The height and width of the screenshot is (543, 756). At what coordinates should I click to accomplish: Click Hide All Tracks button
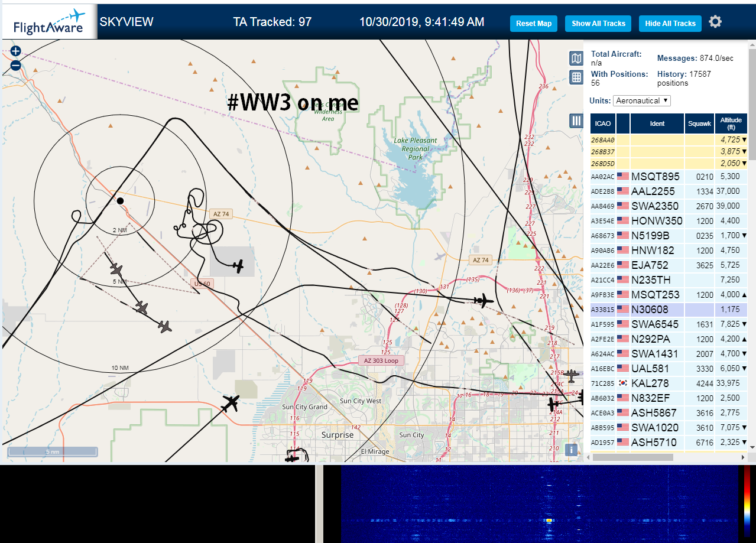tap(670, 24)
